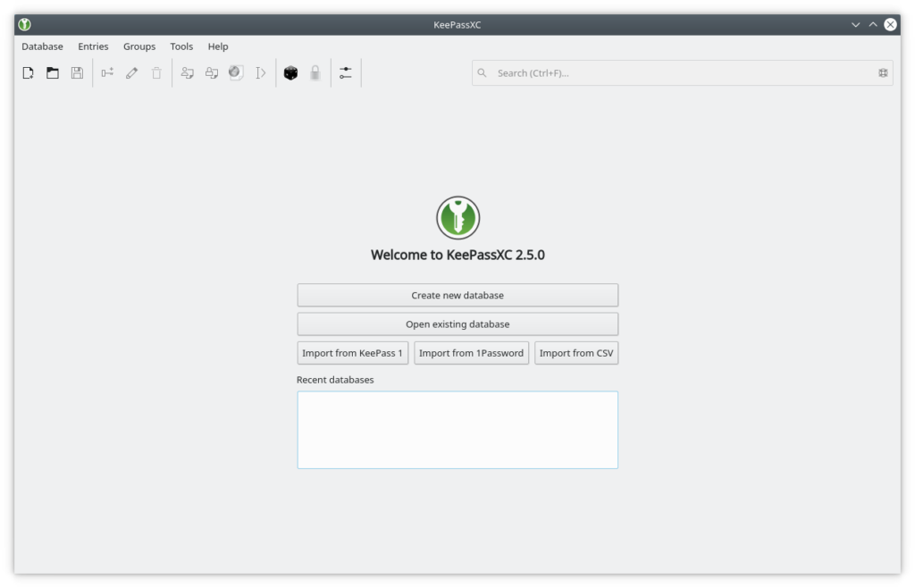Click the Open Database folder icon

pos(53,73)
